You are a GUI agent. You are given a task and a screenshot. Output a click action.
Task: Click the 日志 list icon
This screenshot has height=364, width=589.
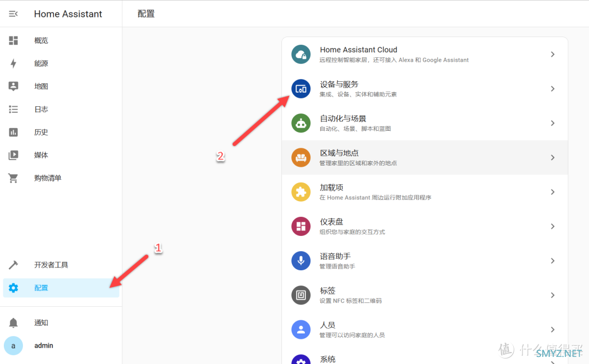click(13, 109)
